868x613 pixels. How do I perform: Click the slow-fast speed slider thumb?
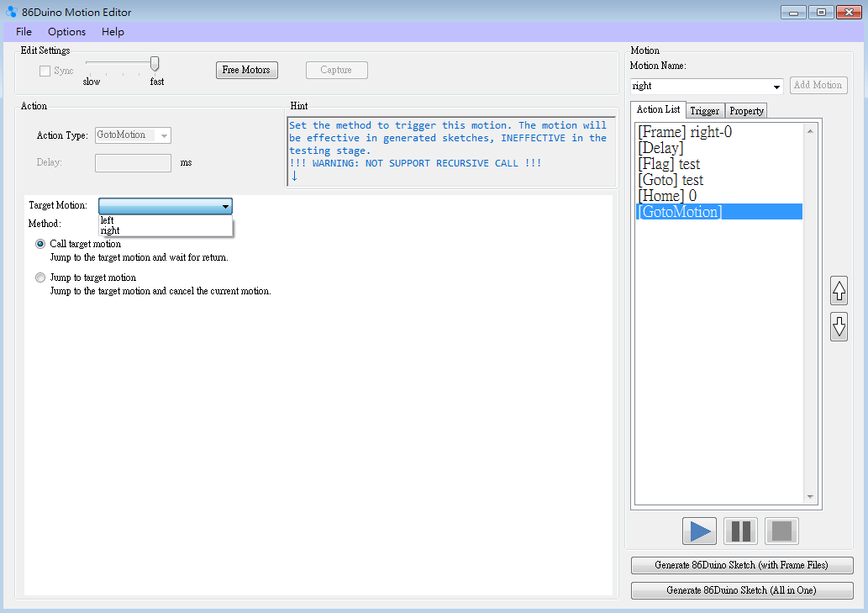pyautogui.click(x=155, y=64)
